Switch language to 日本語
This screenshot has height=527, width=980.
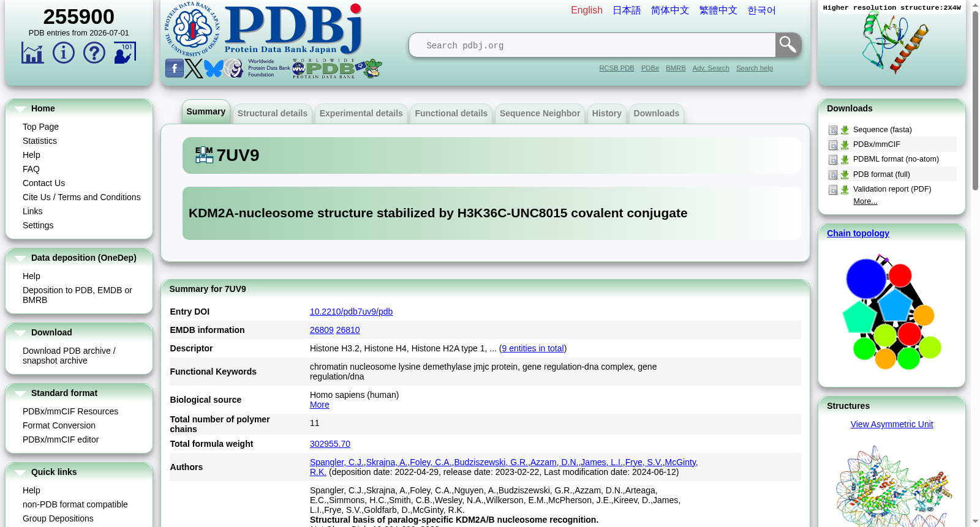tap(627, 10)
